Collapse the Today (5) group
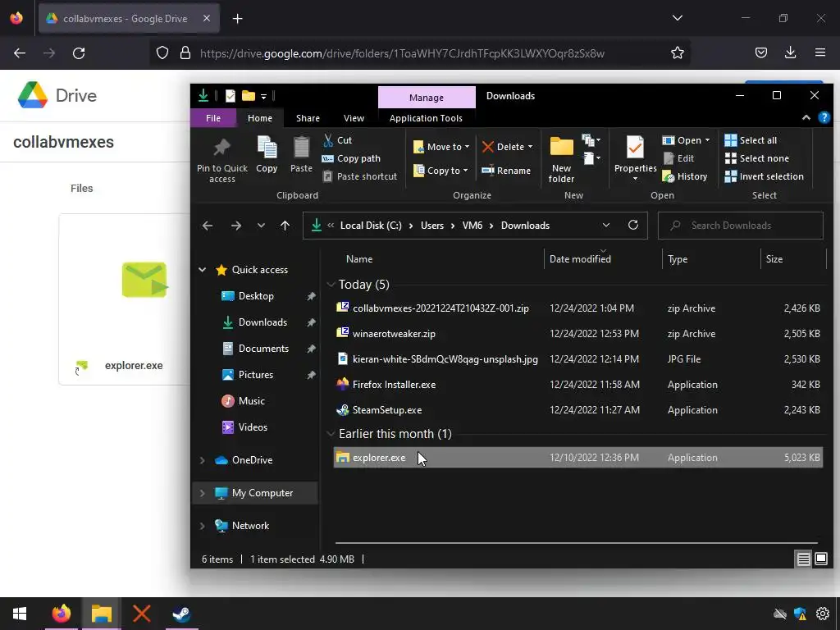The height and width of the screenshot is (630, 840). coord(331,285)
